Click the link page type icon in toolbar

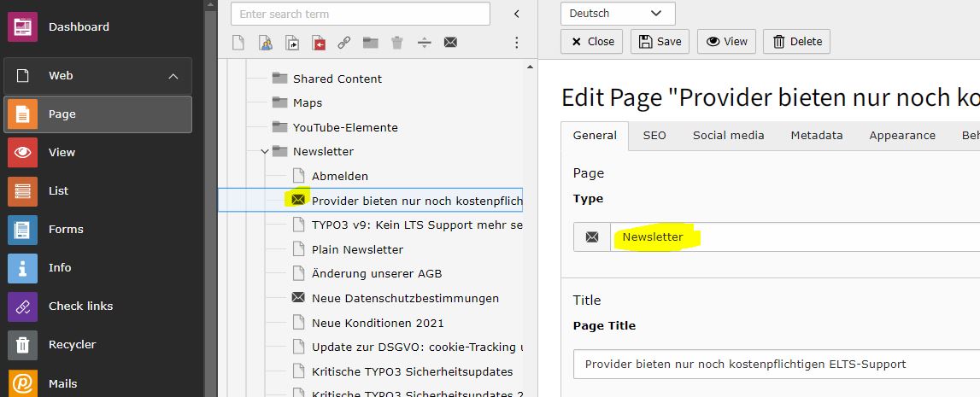[344, 42]
